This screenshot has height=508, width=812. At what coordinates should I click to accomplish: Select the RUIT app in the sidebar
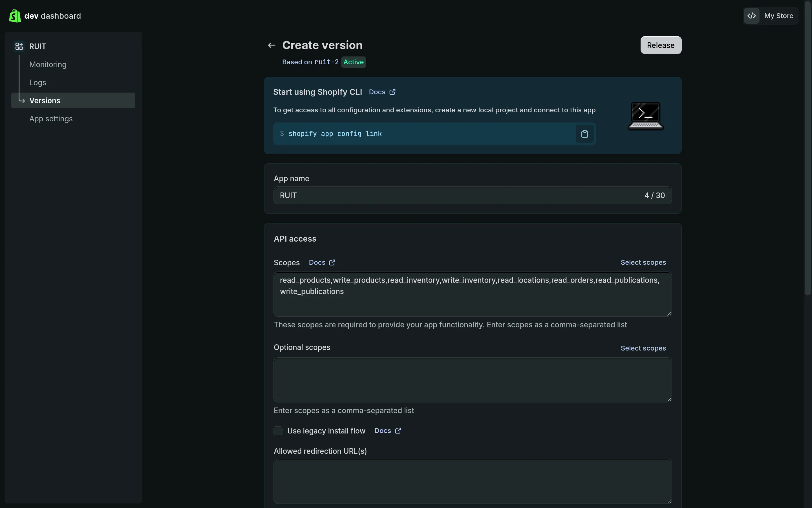[37, 46]
